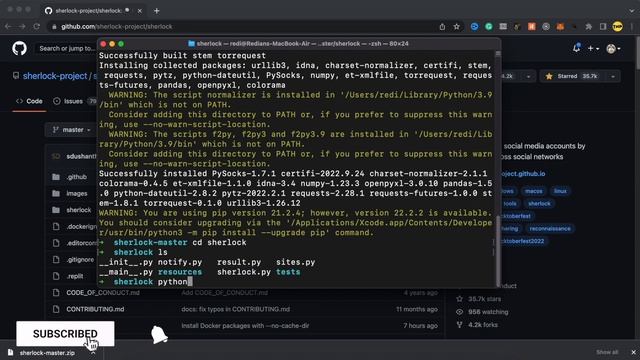Select the sherlock-project/sherlock browser tab
The width and height of the screenshot is (640, 360).
(92, 11)
